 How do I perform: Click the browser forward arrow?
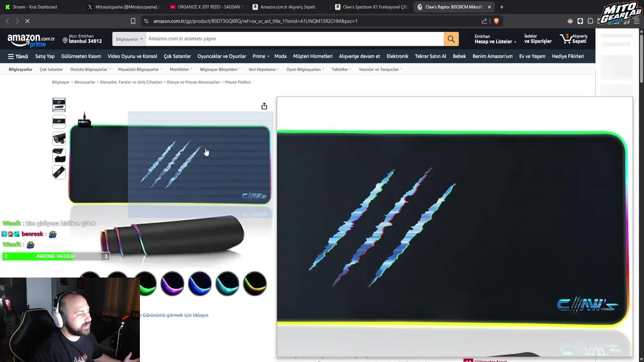17,21
